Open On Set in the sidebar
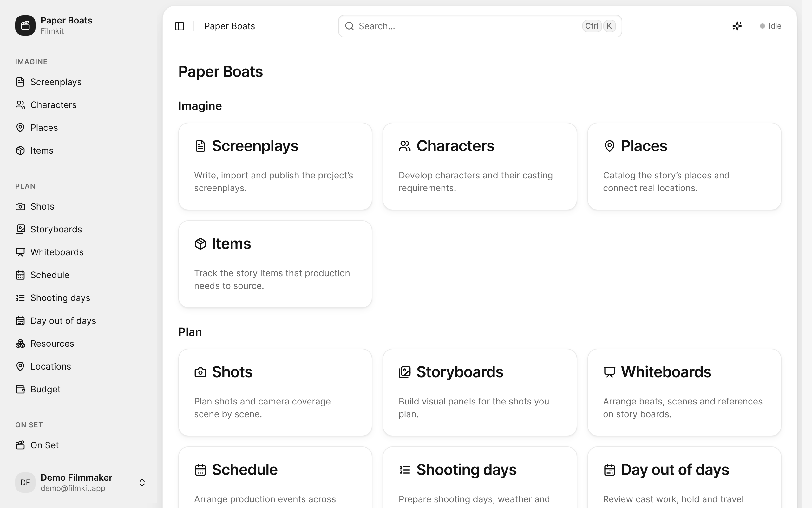This screenshot has width=812, height=508. pyautogui.click(x=81, y=445)
